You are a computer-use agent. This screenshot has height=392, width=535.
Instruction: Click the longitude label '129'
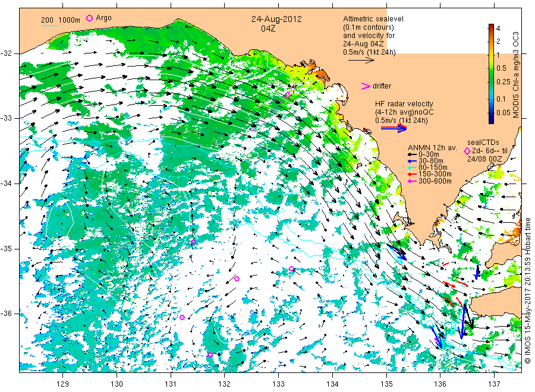[63, 384]
